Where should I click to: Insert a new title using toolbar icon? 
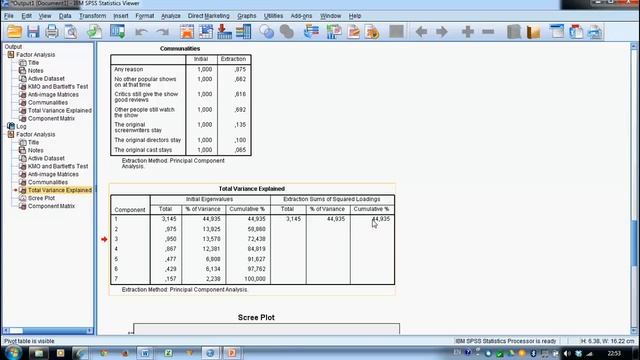pyautogui.click(x=576, y=32)
